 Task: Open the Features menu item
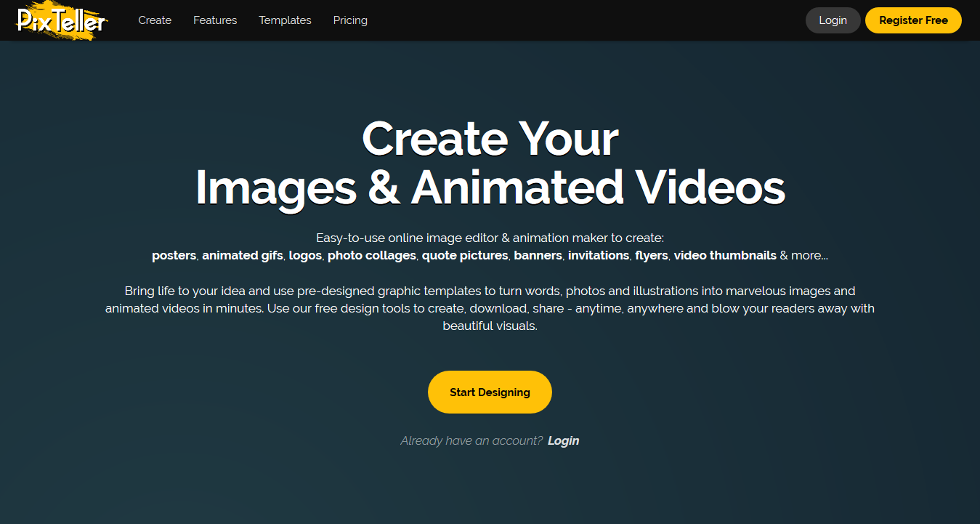pos(215,20)
